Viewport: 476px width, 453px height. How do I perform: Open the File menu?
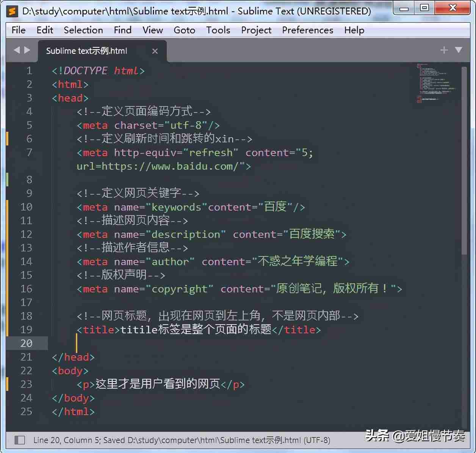(x=19, y=30)
